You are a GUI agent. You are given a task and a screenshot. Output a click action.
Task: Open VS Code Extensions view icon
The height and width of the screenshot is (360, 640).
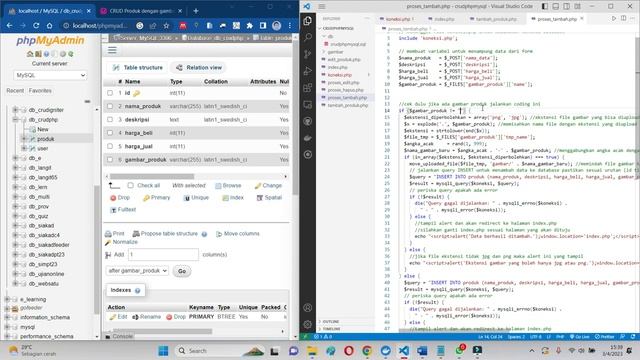(308, 88)
